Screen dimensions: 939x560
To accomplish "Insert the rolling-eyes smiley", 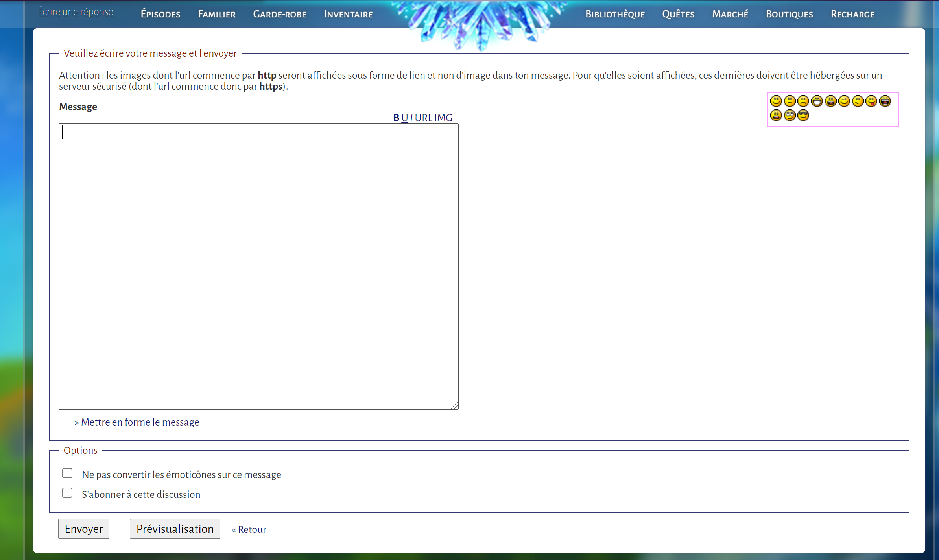I will (x=790, y=115).
